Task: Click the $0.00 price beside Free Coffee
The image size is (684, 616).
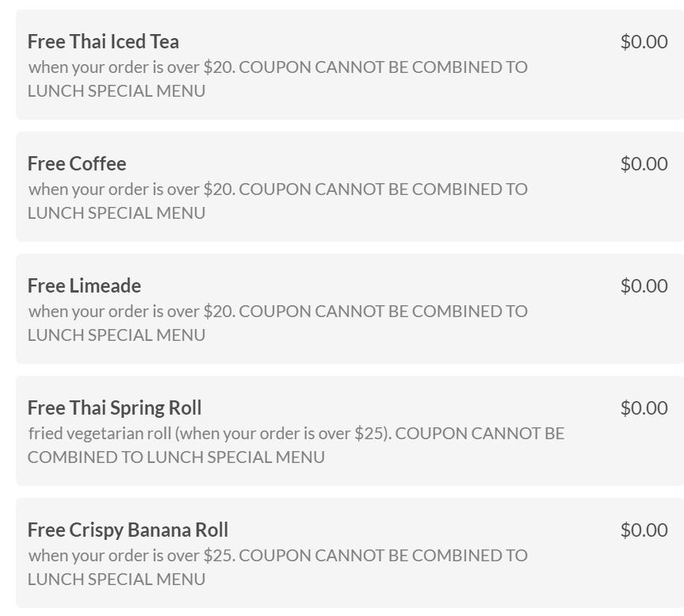Action: click(x=644, y=163)
